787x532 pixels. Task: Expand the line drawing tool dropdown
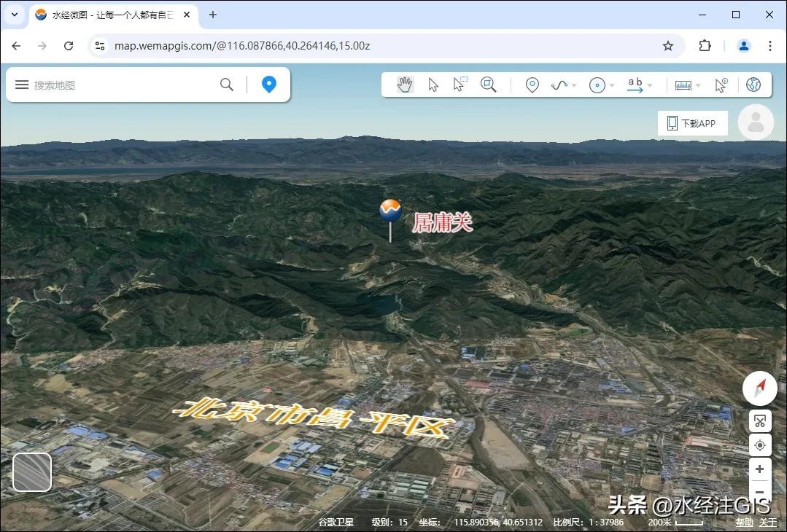(x=574, y=86)
